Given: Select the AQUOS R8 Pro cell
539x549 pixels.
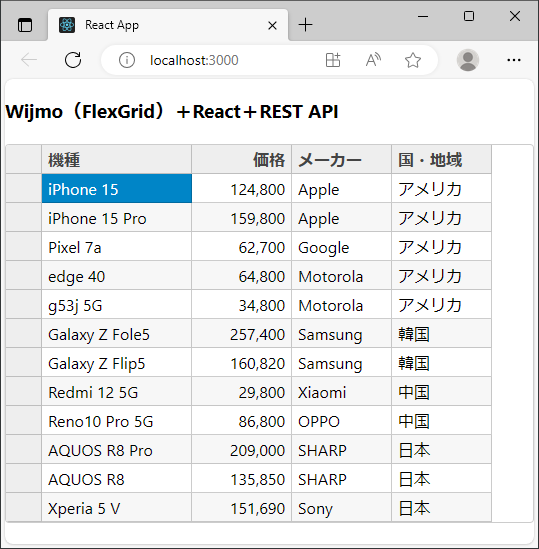Looking at the screenshot, I should coord(117,450).
